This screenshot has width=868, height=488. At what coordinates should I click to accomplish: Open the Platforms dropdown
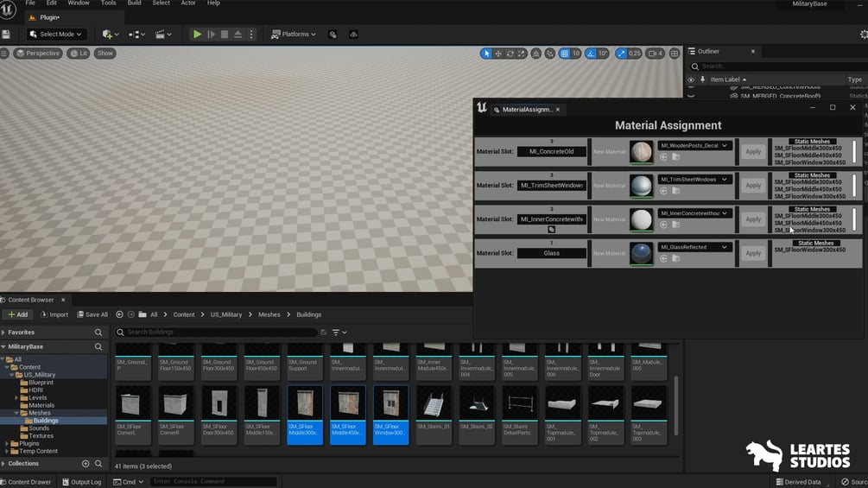(x=294, y=35)
